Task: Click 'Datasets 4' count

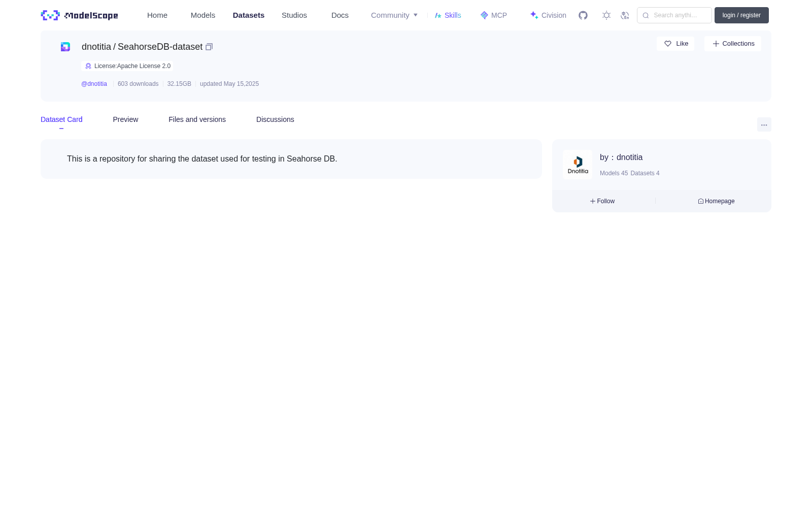Action: [645, 173]
